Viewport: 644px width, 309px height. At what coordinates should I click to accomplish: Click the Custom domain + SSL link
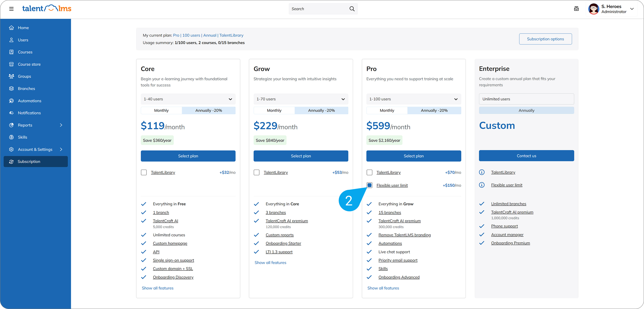coord(173,269)
